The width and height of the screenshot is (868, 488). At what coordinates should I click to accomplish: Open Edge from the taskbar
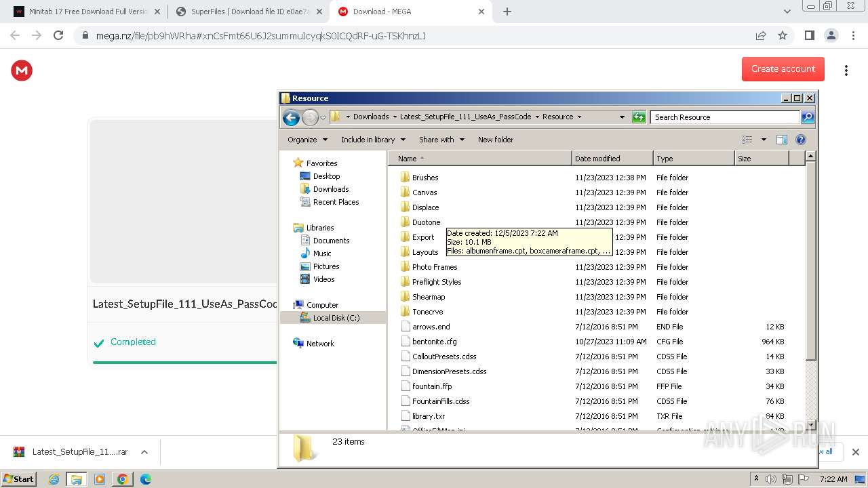145,479
